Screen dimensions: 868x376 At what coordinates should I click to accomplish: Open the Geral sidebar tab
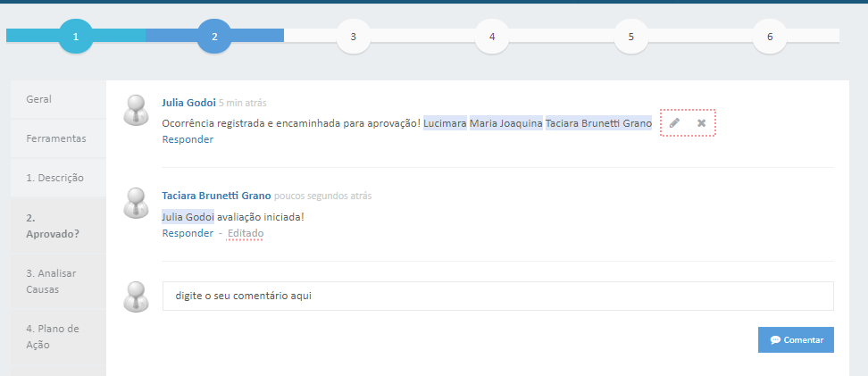[x=59, y=100]
